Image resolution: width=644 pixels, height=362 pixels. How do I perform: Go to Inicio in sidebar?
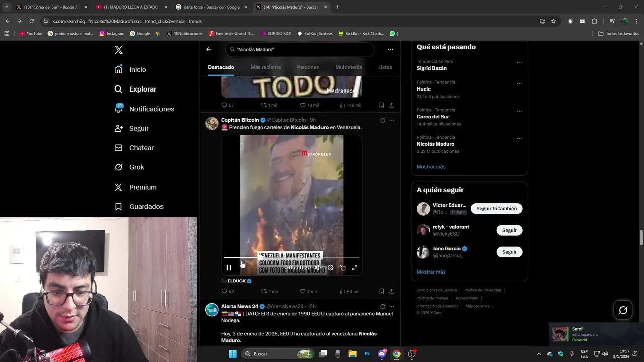[x=130, y=69]
